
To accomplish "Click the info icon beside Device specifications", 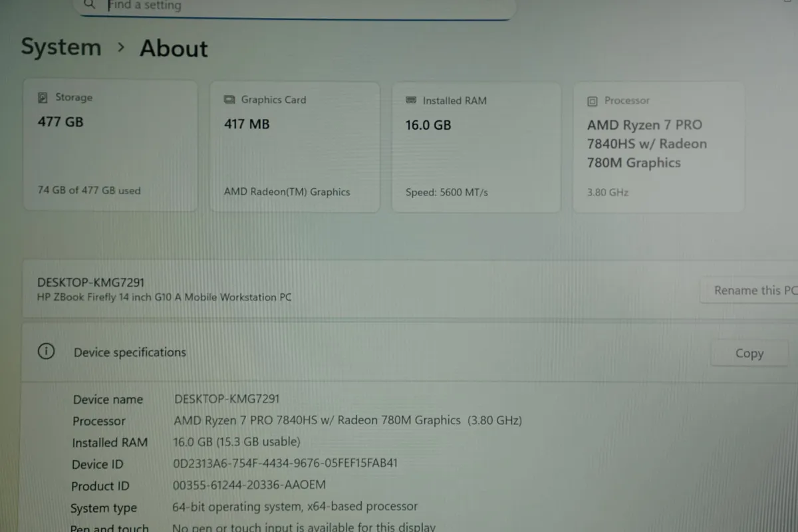I will tap(46, 350).
